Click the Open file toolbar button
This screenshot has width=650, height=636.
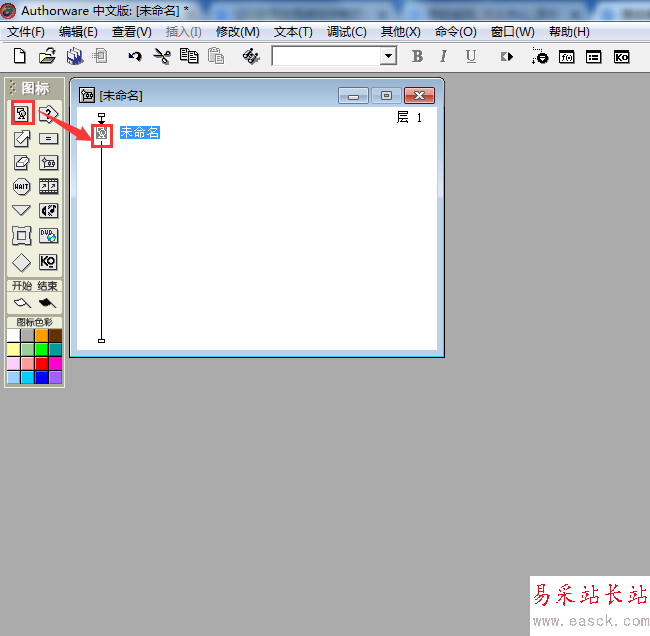click(x=47, y=56)
